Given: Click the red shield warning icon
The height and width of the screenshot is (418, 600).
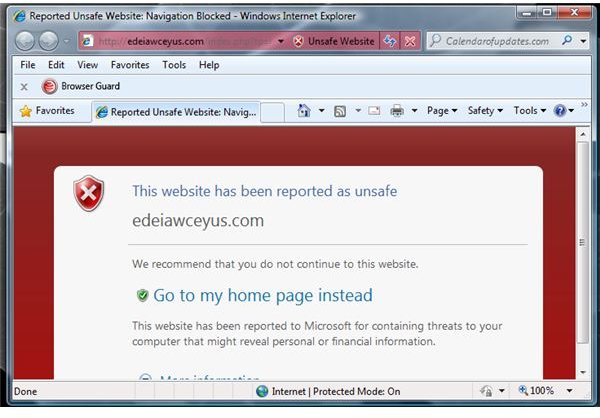Looking at the screenshot, I should click(88, 193).
